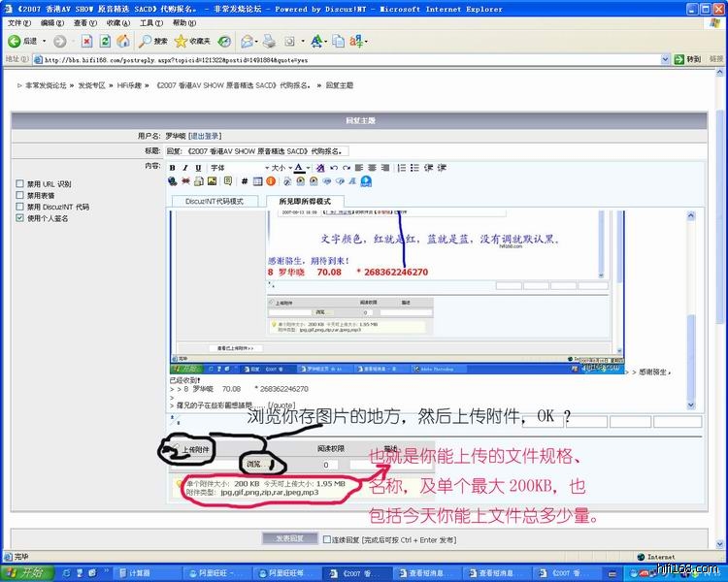Open Favorites (收藏夹) star button

click(x=192, y=42)
